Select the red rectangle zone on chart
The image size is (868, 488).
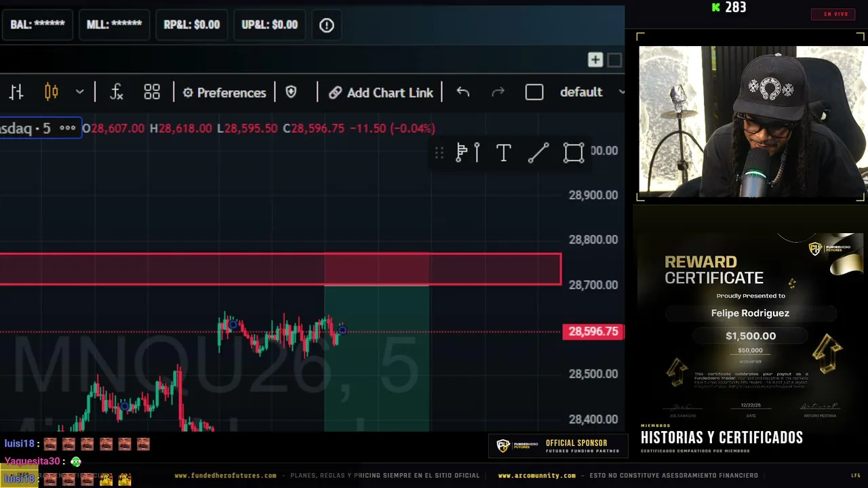click(x=281, y=269)
